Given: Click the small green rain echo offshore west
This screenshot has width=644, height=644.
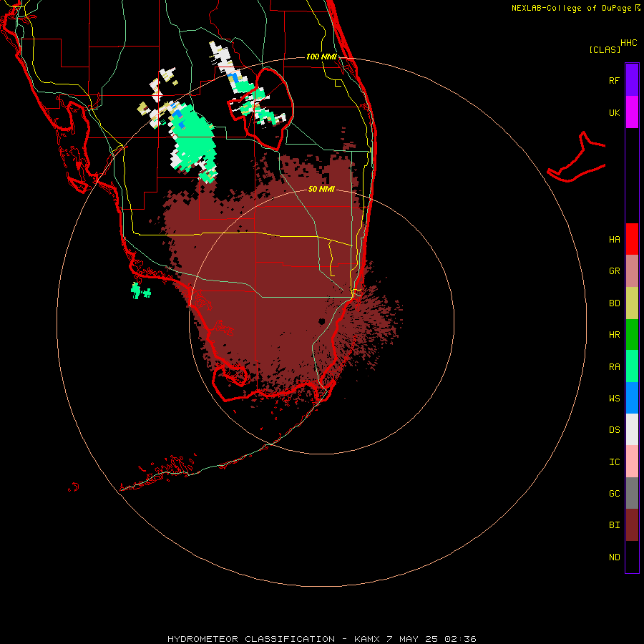Looking at the screenshot, I should click(140, 291).
